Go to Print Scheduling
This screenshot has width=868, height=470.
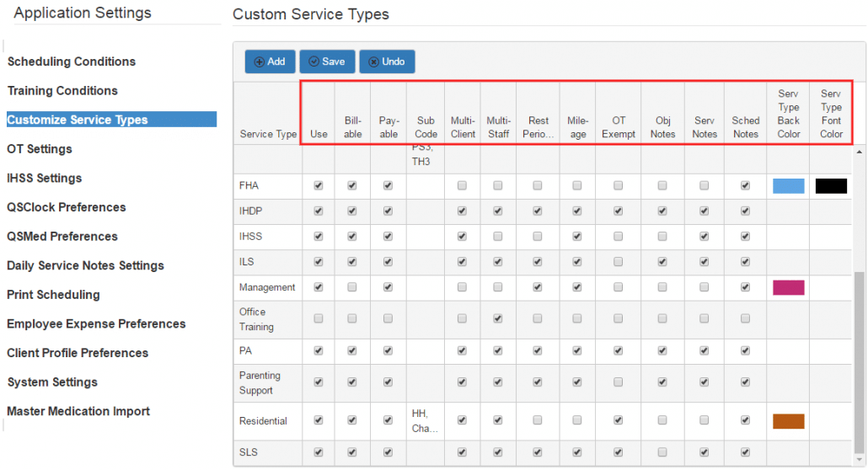(x=53, y=295)
